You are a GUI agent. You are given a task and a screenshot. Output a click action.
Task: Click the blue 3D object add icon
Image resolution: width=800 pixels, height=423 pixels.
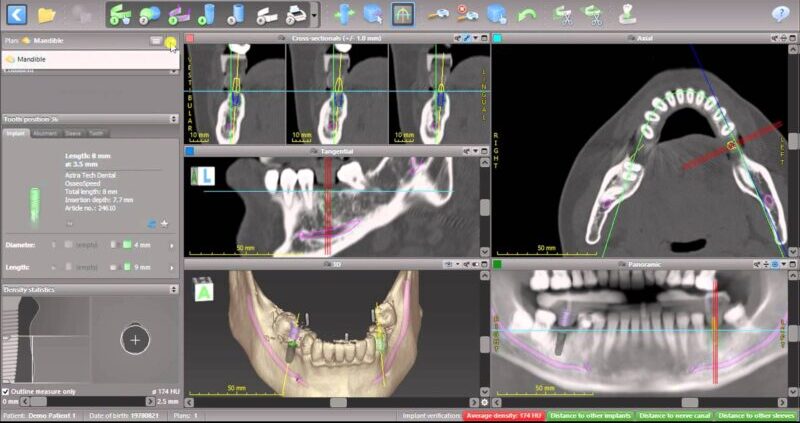(496, 15)
